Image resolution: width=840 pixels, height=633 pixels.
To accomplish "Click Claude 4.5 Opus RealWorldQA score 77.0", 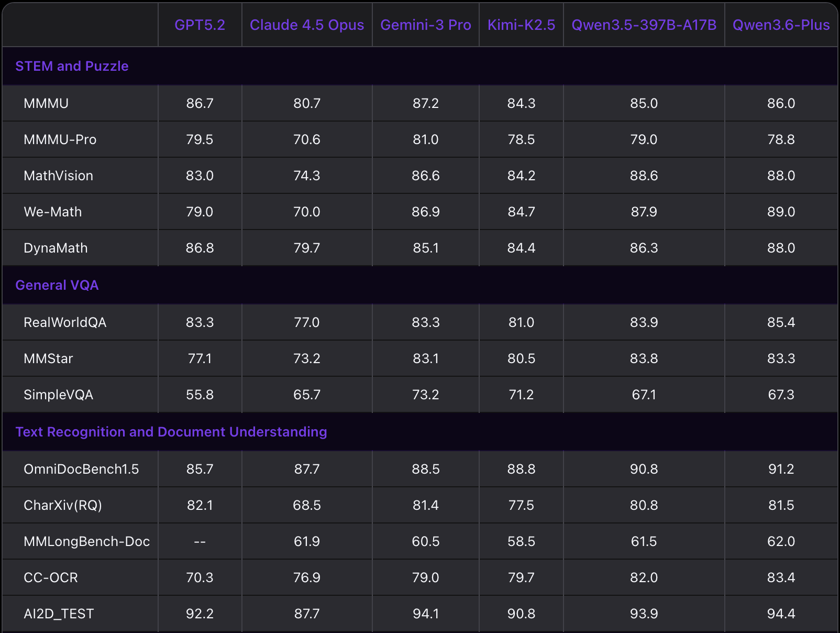I will [307, 322].
